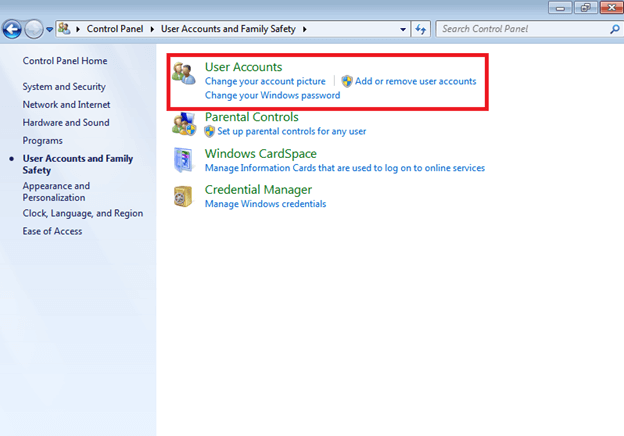Open Add or remove user accounts
The width and height of the screenshot is (624, 436).
click(x=415, y=81)
